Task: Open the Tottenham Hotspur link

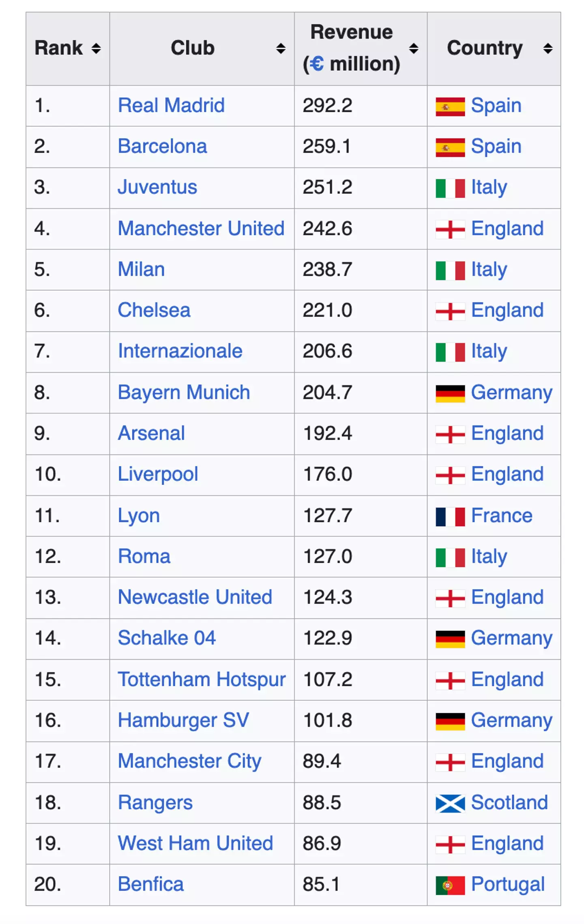Action: click(202, 679)
